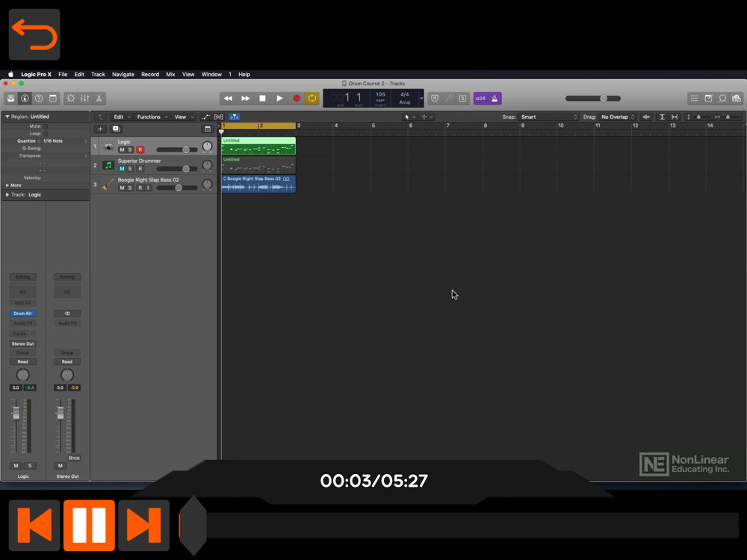Click the horizontal auto zoom icon
This screenshot has height=560, width=747.
pos(675,117)
